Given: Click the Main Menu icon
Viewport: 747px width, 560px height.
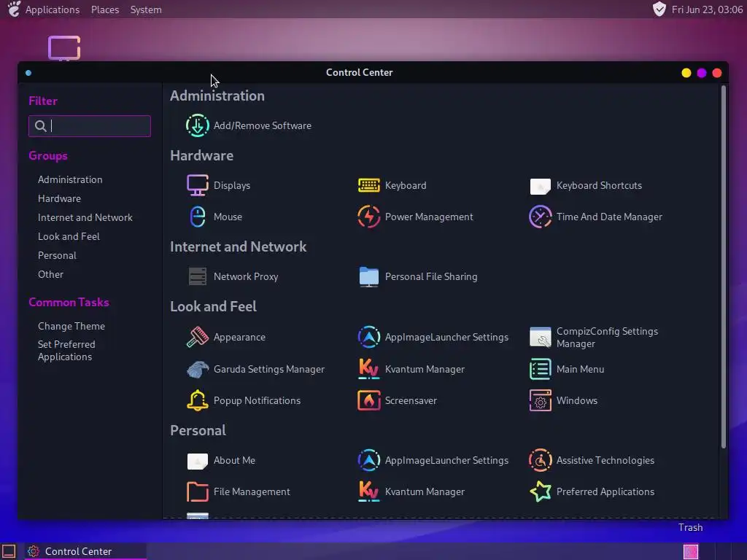Looking at the screenshot, I should click(541, 369).
